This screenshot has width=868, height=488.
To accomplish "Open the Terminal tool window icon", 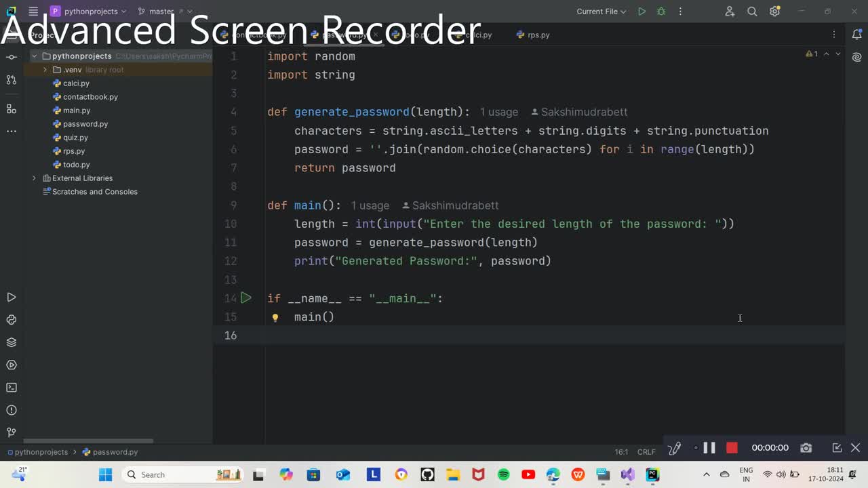I will coord(11,387).
